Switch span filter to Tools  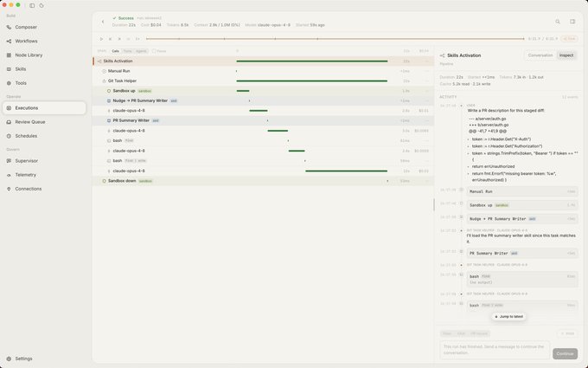(127, 51)
